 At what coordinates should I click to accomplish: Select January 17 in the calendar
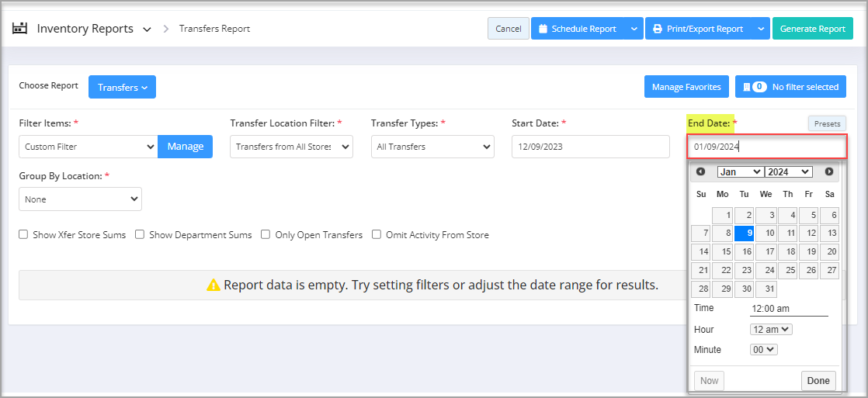point(766,252)
